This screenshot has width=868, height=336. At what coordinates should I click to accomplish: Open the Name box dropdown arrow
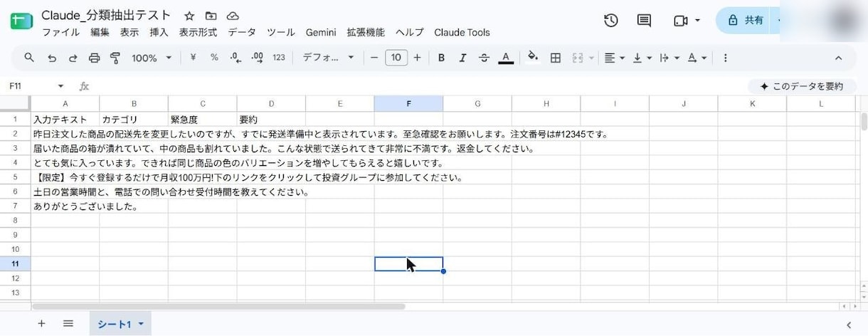60,86
